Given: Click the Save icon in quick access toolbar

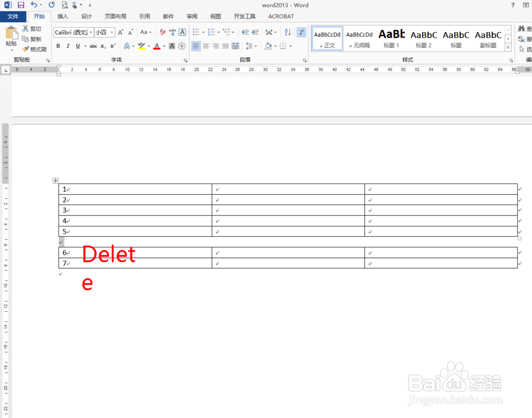Looking at the screenshot, I should point(21,5).
